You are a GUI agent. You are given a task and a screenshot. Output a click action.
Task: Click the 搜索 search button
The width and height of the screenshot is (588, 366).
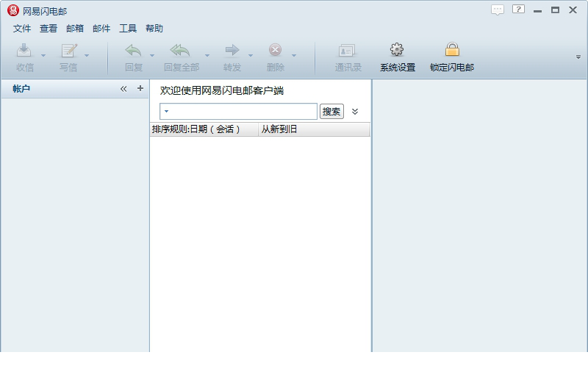click(x=331, y=112)
